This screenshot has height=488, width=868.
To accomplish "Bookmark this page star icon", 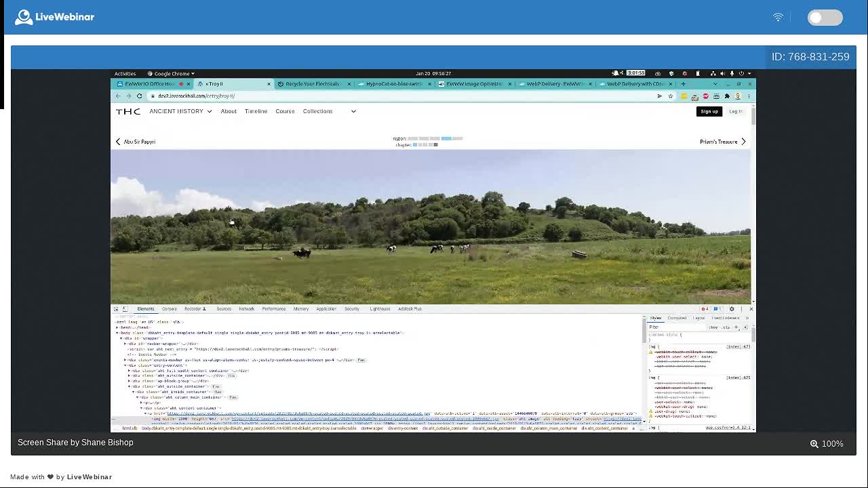I will (x=671, y=96).
